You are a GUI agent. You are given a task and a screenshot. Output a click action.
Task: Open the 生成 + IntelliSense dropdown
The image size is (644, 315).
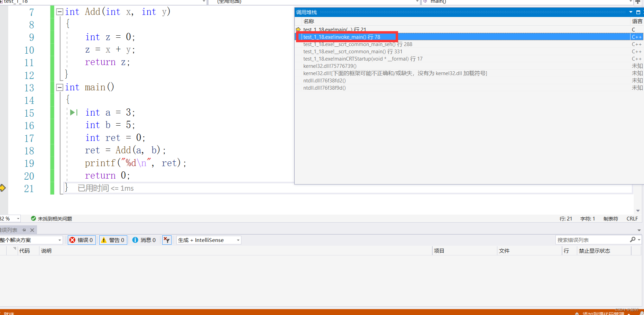pos(209,240)
